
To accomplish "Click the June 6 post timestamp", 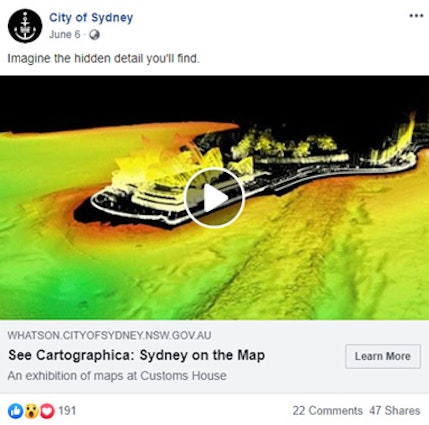I will point(65,35).
